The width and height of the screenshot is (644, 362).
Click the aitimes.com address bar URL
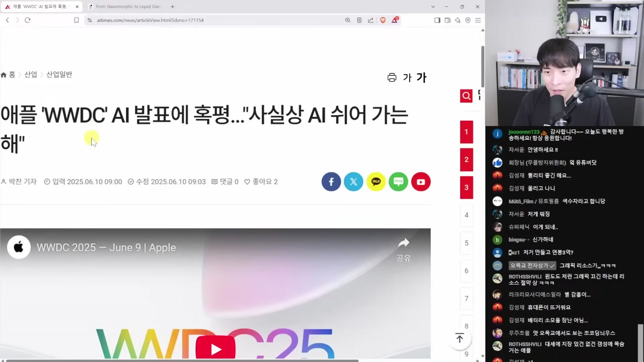point(150,20)
